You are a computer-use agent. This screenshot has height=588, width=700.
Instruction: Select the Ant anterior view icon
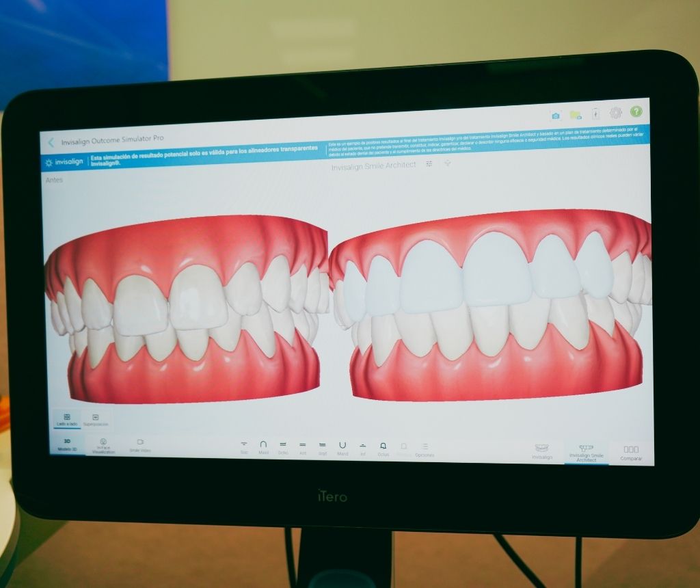[x=303, y=448]
